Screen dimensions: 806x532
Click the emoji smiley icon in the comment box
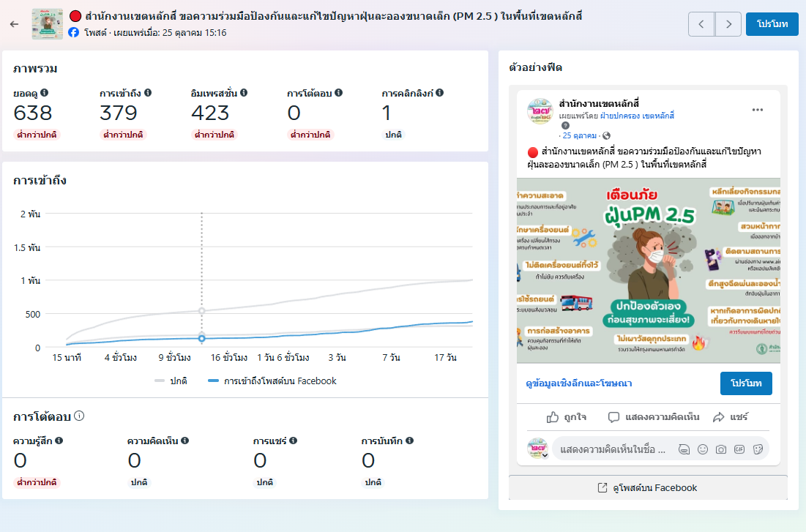click(x=703, y=449)
